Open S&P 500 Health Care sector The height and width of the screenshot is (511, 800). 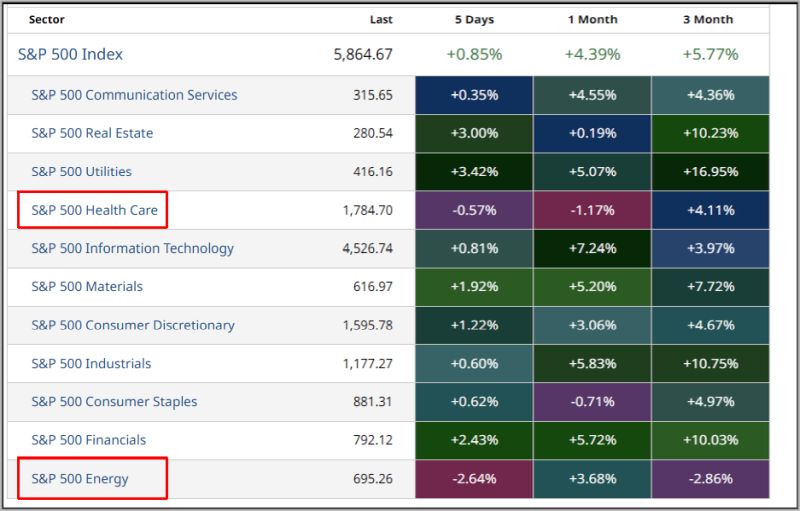[x=94, y=210]
